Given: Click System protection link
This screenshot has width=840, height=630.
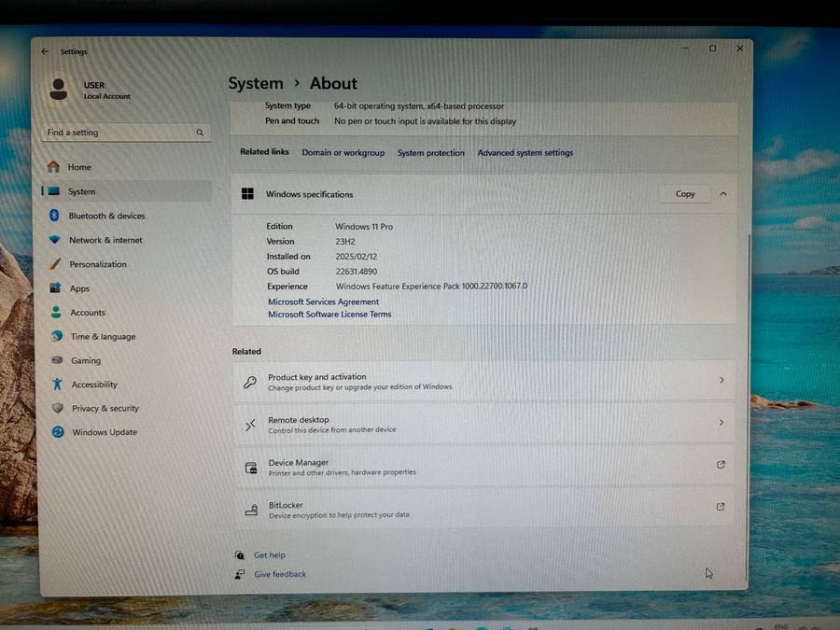Looking at the screenshot, I should (430, 153).
